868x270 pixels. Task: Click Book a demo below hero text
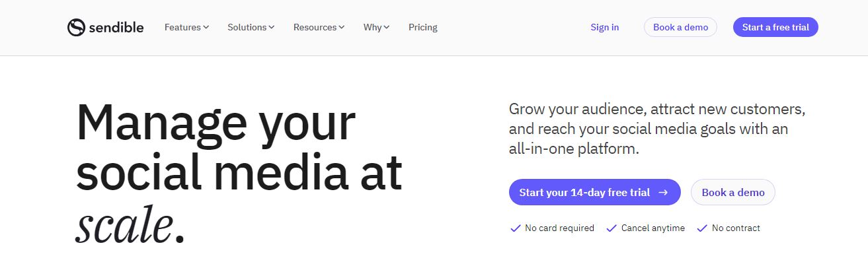pyautogui.click(x=733, y=193)
